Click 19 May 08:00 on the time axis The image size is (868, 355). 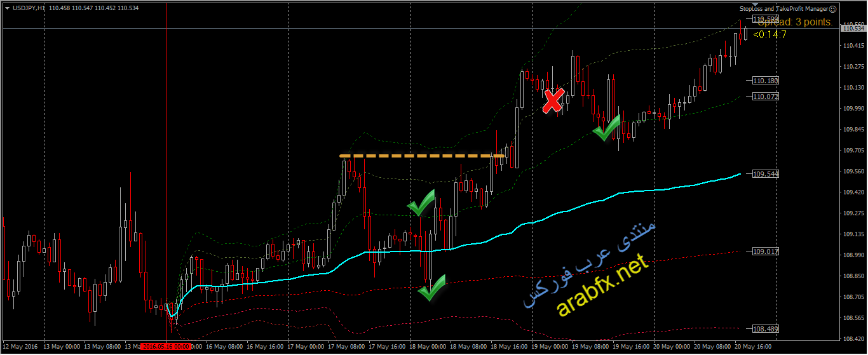pos(590,347)
